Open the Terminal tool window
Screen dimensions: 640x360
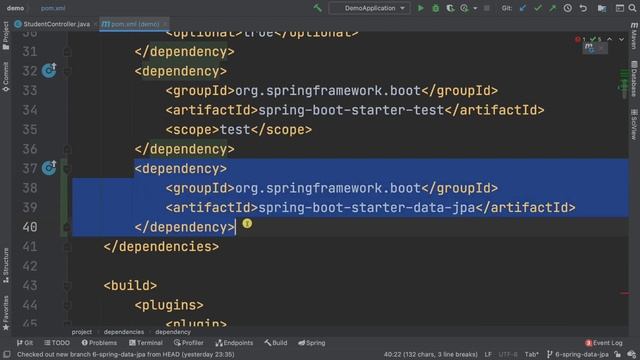click(146, 343)
